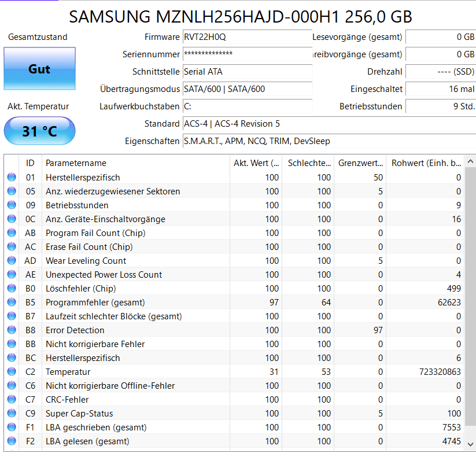Click the Standard field ACS-4 Revision 5
476x457 pixels.
tap(329, 124)
